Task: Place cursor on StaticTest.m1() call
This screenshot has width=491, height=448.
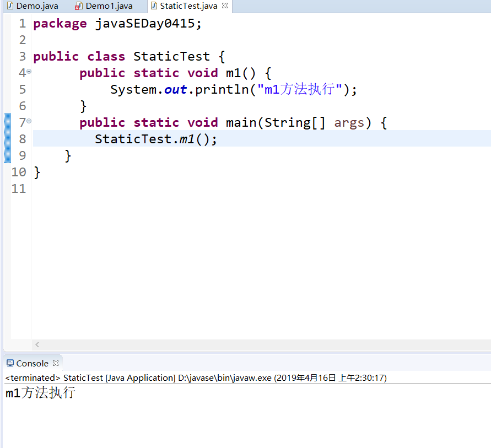Action: coord(155,139)
